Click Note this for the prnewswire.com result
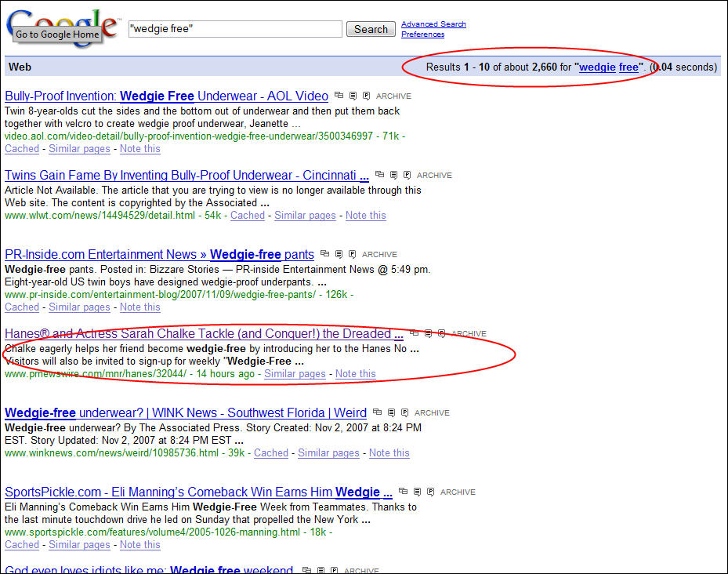This screenshot has height=574, width=728. click(x=356, y=374)
